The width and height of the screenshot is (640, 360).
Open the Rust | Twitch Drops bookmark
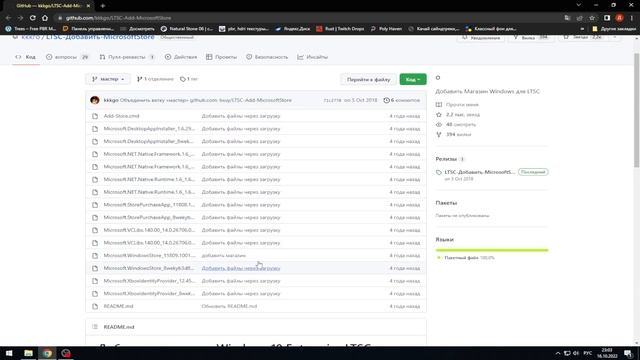pos(340,29)
